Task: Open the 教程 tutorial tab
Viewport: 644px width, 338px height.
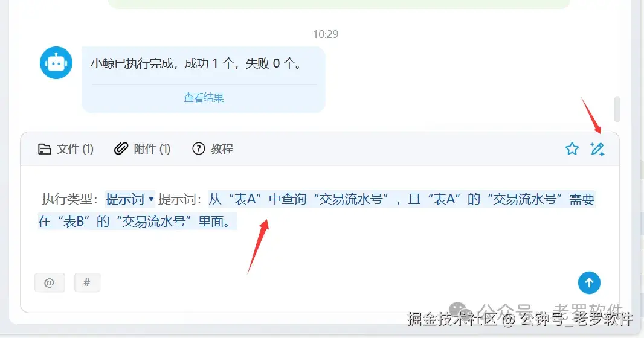Action: click(x=213, y=149)
